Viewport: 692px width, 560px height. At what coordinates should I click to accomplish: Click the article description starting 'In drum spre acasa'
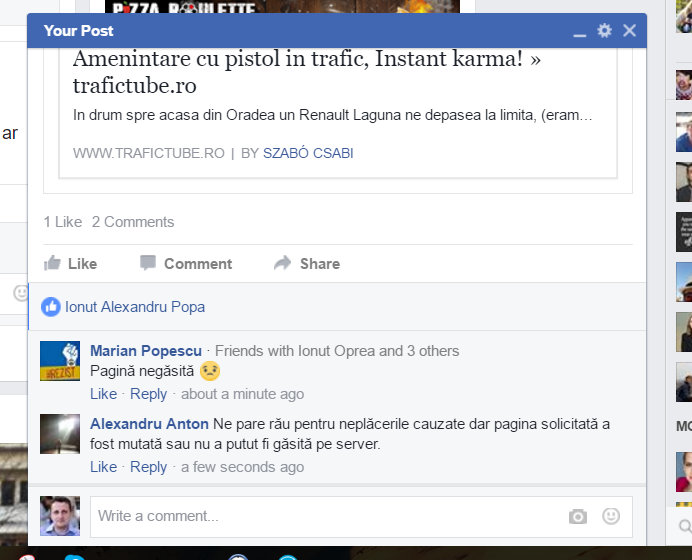click(332, 115)
